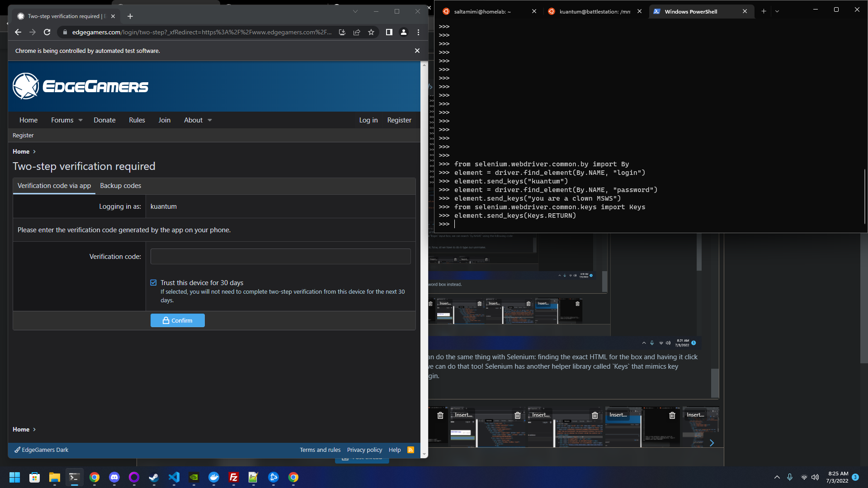868x488 pixels.
Task: Open the Rules navigation item
Action: tap(137, 120)
